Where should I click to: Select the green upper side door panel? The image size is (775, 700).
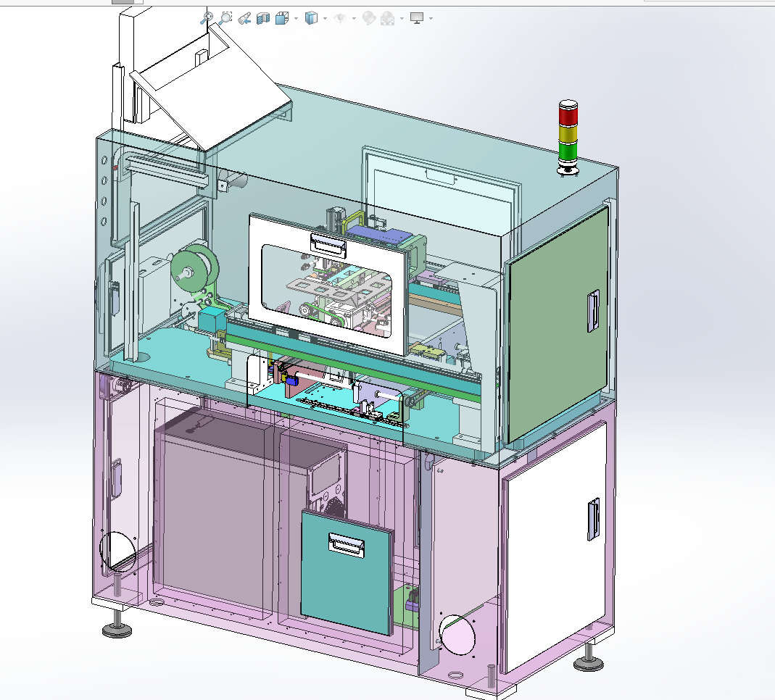(x=558, y=325)
